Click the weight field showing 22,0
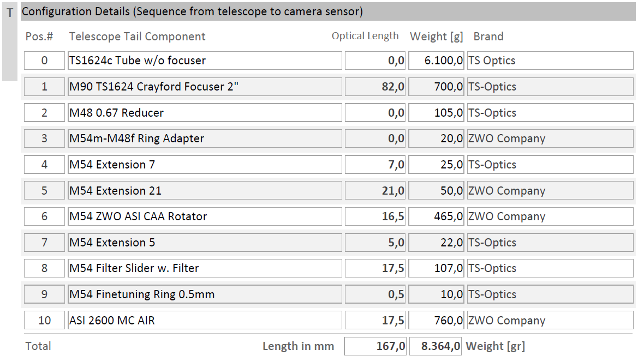644x362 pixels. (x=436, y=243)
